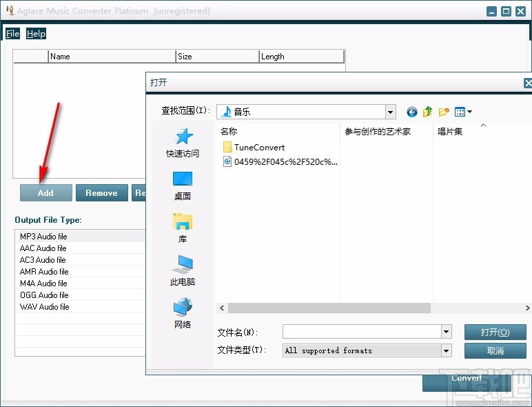Click the 取消 cancel button
This screenshot has height=407, width=532.
[x=495, y=350]
